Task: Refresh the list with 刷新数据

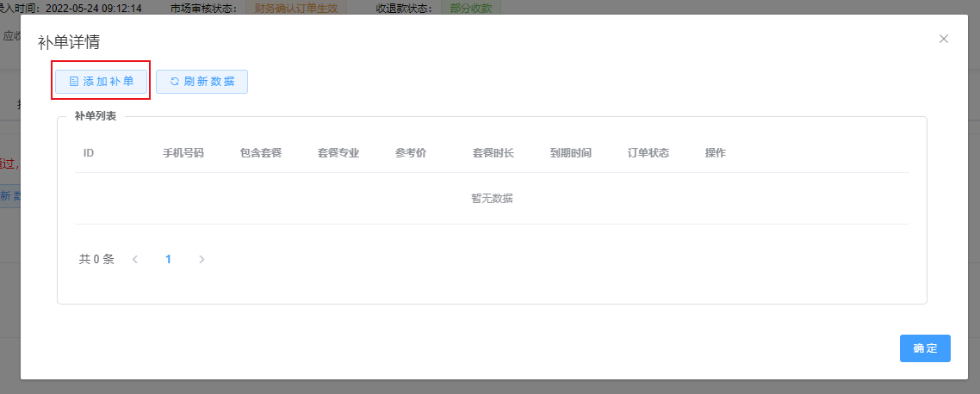Action: (202, 81)
